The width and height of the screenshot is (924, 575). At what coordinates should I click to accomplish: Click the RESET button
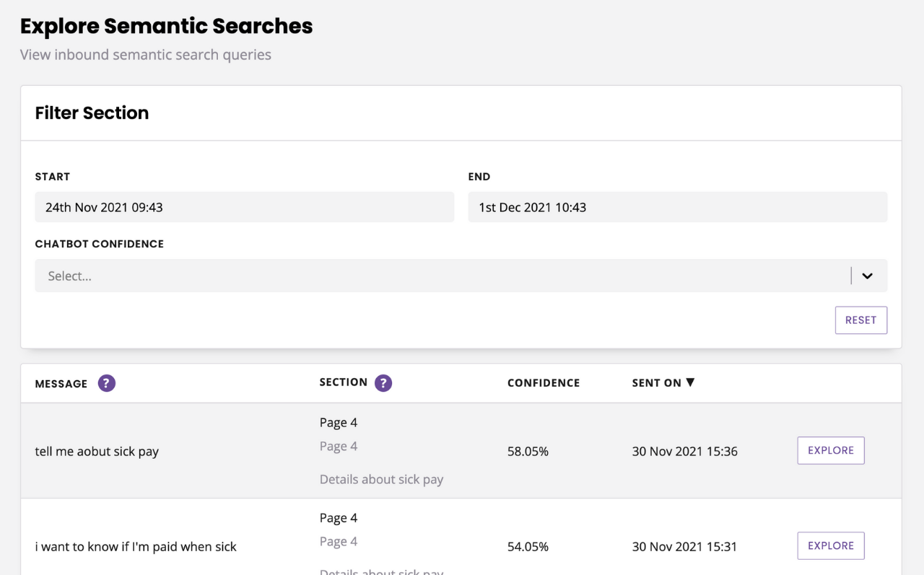[x=861, y=320]
